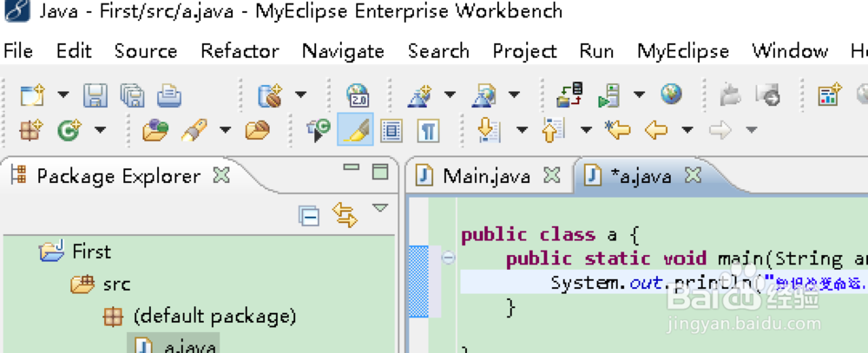The width and height of the screenshot is (868, 353).
Task: Open the Window menu
Action: [790, 51]
